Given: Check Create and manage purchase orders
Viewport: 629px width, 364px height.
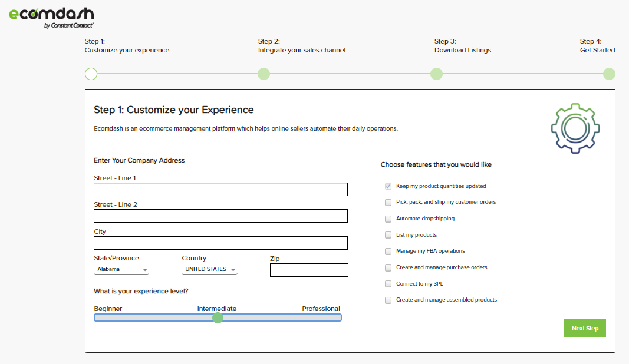Looking at the screenshot, I should tap(388, 268).
